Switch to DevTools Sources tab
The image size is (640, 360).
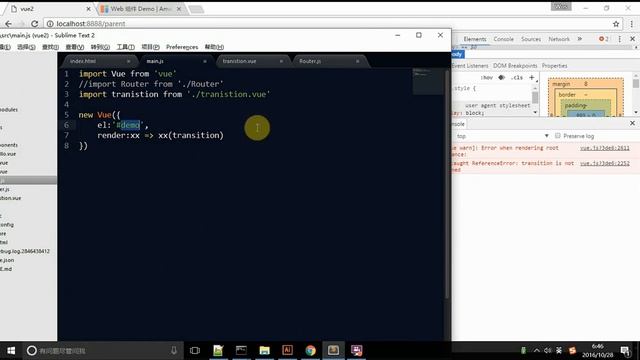point(531,39)
